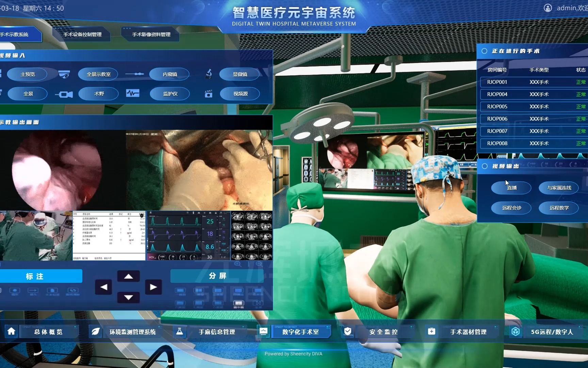588x368 pixels.
Task: Click the cube icon next to 5G远程/数字人
Action: pyautogui.click(x=516, y=331)
